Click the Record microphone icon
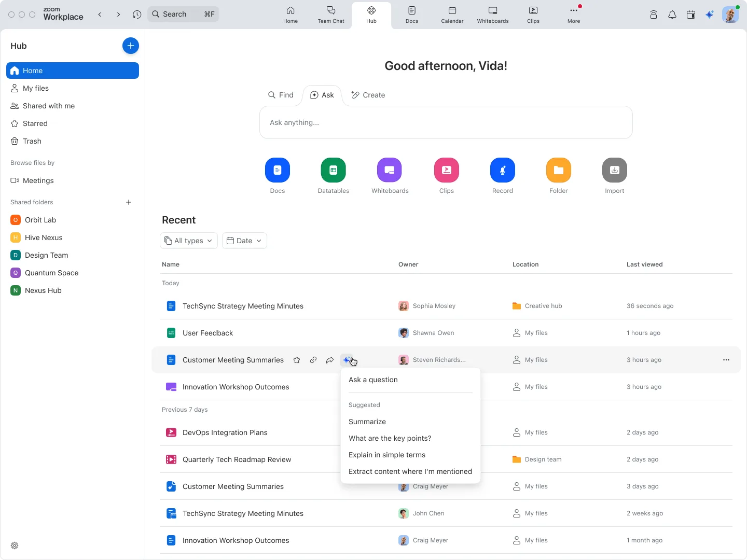The width and height of the screenshot is (747, 560). 502,170
